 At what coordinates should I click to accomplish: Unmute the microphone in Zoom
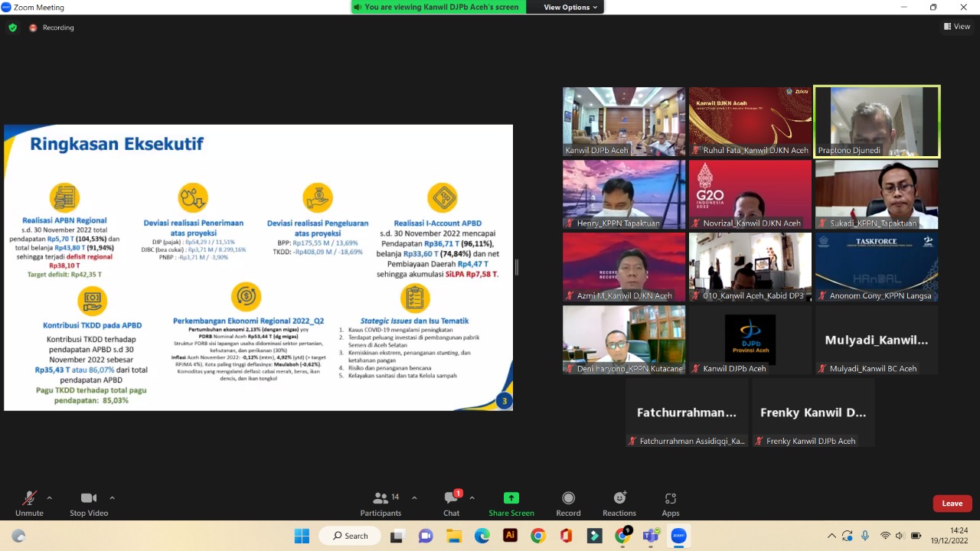click(x=29, y=504)
